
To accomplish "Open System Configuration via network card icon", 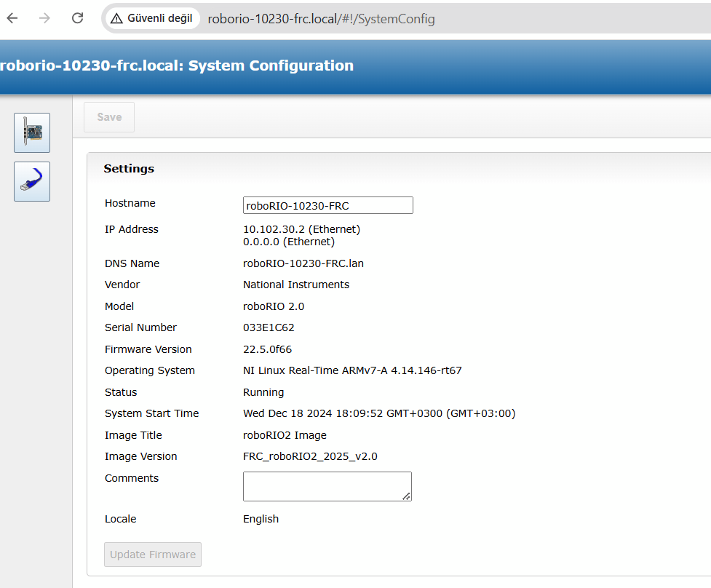I will click(32, 133).
